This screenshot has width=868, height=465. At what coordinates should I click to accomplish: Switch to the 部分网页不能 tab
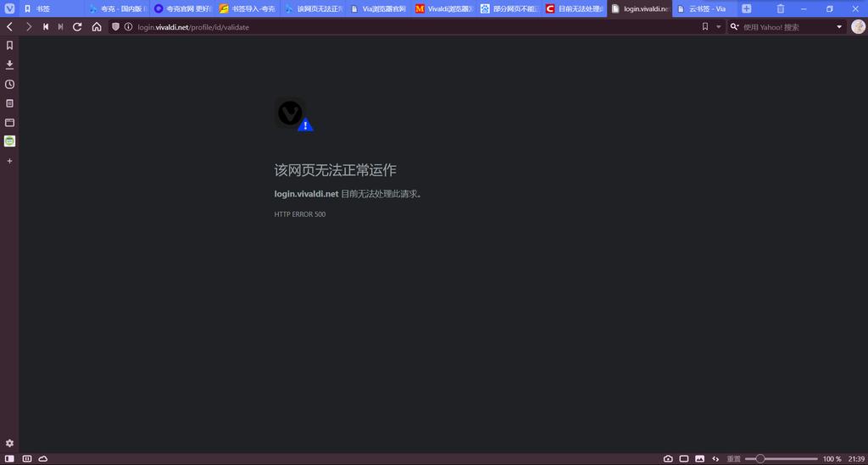click(x=509, y=8)
